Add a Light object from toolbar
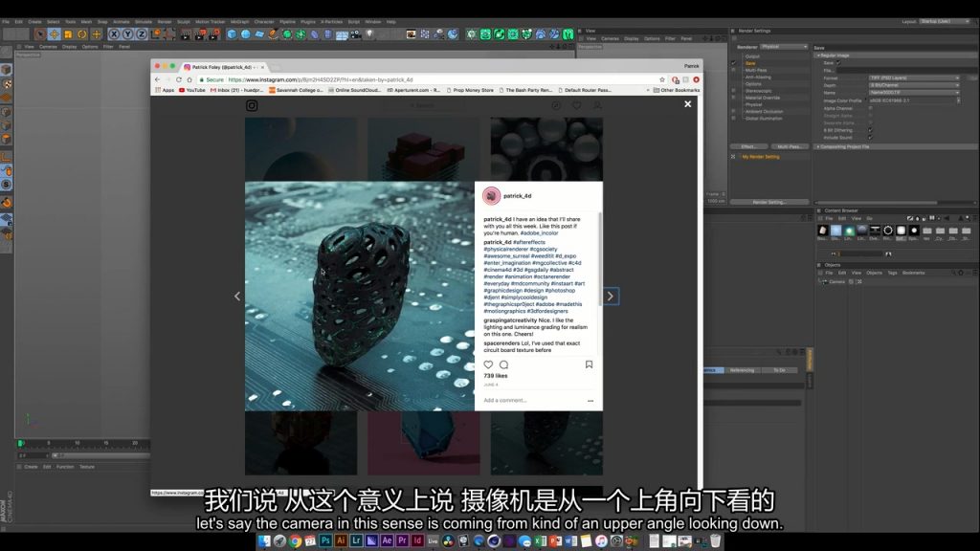980x551 pixels. pos(369,34)
